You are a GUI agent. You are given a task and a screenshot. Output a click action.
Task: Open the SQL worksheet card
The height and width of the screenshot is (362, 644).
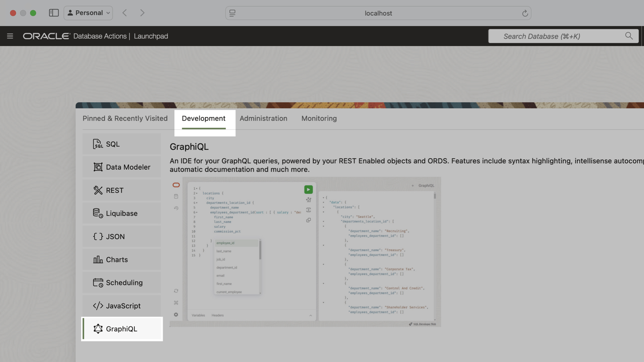click(x=122, y=144)
